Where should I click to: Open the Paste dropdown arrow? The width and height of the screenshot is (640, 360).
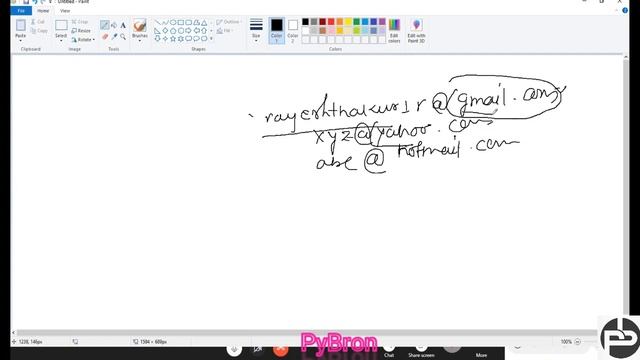(x=20, y=41)
